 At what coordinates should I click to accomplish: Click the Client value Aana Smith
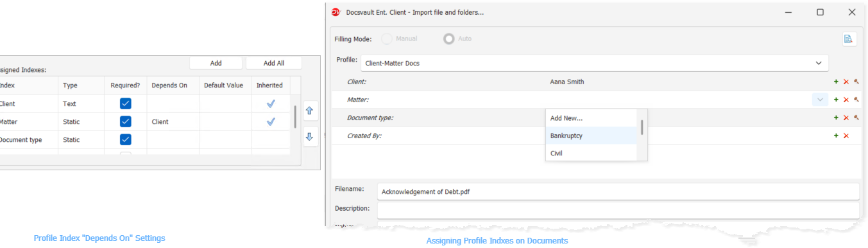coord(567,82)
